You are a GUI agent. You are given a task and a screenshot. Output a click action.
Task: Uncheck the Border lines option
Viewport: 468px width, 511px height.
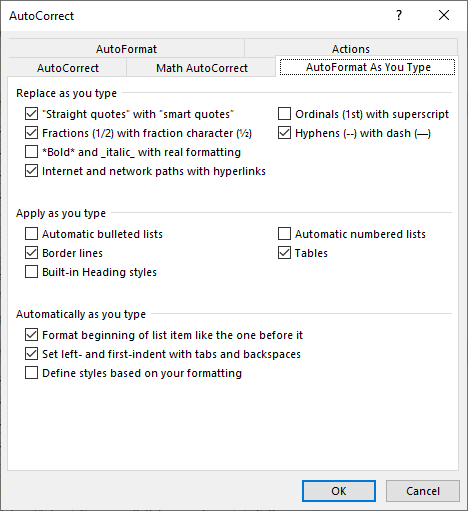(31, 253)
